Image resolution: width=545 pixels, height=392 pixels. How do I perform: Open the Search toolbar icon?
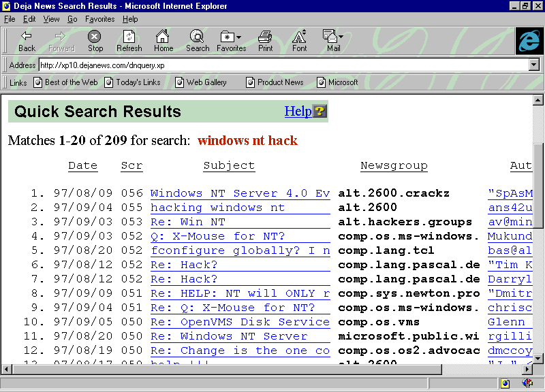[197, 41]
